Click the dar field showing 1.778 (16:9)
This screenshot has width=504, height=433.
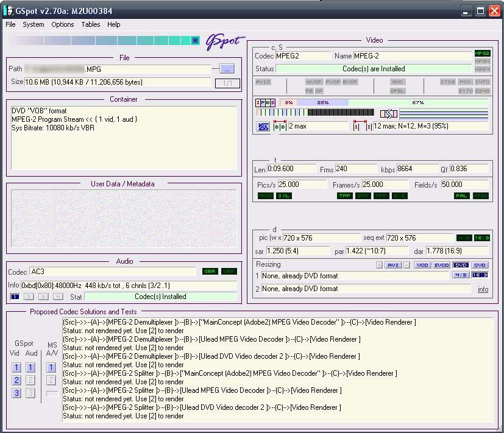point(457,251)
